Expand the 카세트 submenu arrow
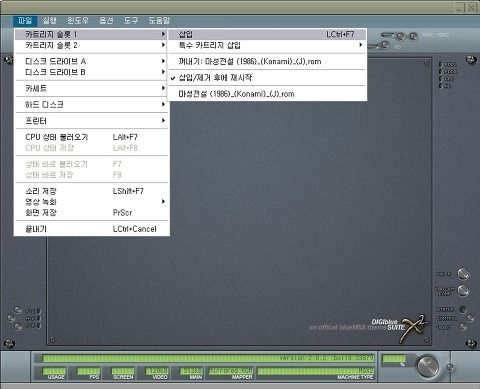The image size is (480, 389). pos(163,88)
